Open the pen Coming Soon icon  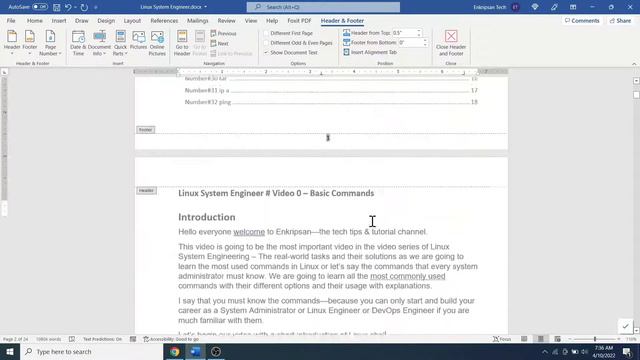pyautogui.click(x=554, y=7)
